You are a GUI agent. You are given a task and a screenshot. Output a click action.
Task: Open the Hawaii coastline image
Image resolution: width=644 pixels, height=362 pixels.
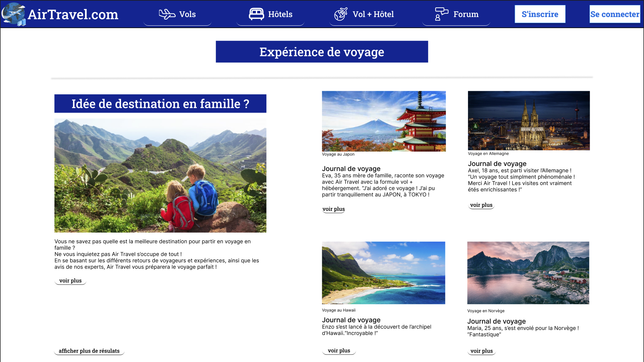(383, 273)
